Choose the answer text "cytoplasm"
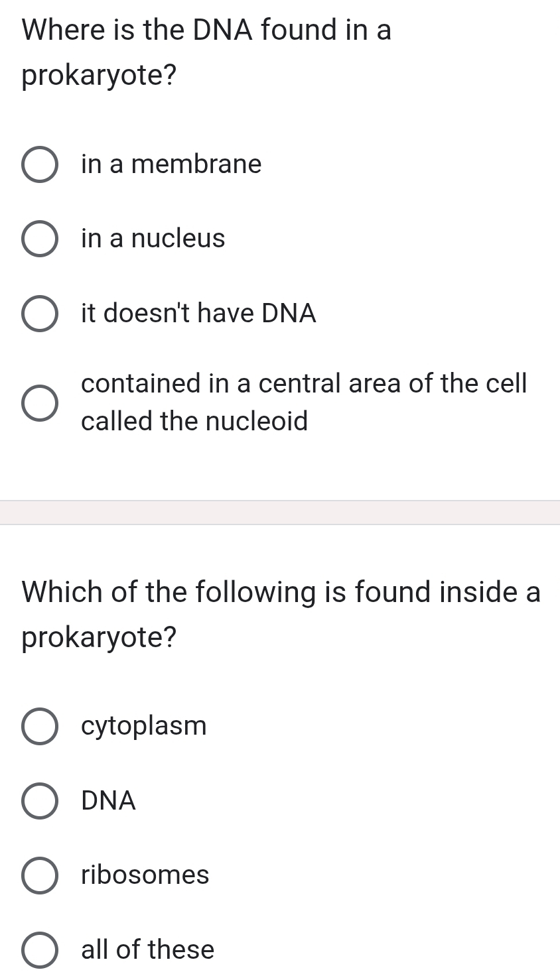 (143, 725)
